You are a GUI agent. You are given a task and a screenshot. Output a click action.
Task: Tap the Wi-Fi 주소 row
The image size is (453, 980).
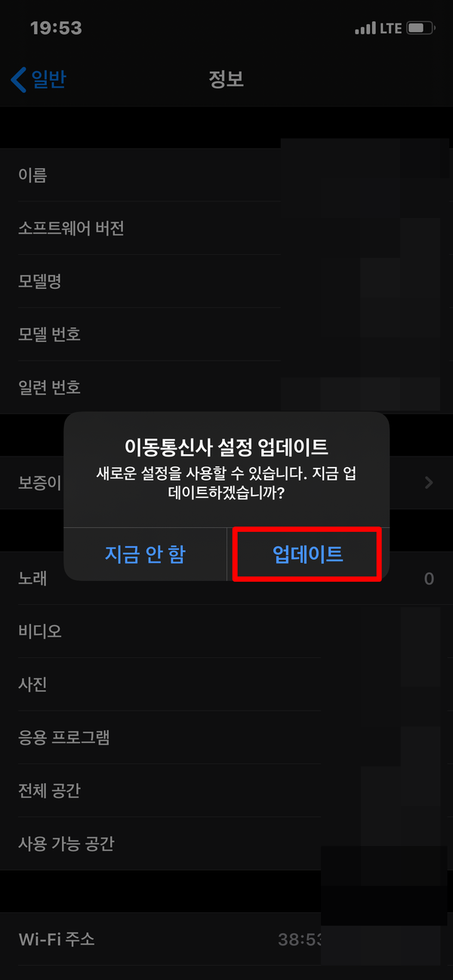(x=226, y=939)
